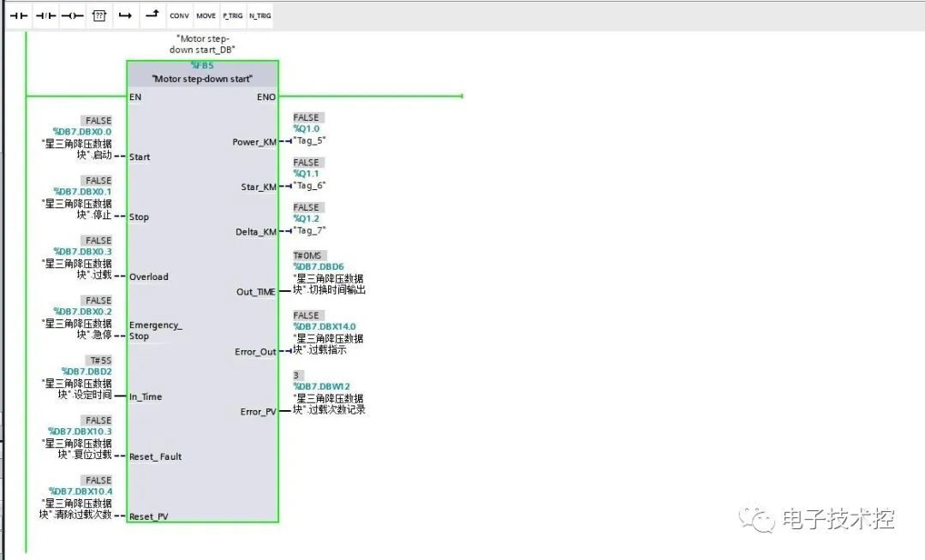The width and height of the screenshot is (925, 560).
Task: Click the %DB7.DBD6 output address
Action: 319,266
